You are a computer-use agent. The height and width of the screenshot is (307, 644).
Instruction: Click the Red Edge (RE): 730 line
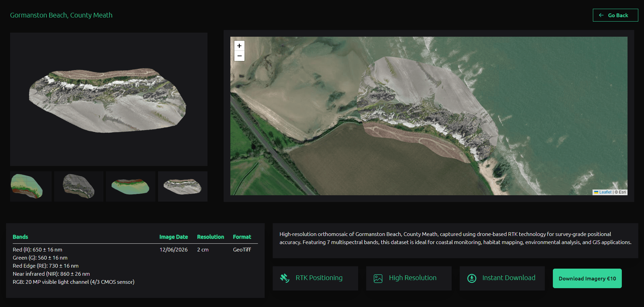tap(45, 266)
